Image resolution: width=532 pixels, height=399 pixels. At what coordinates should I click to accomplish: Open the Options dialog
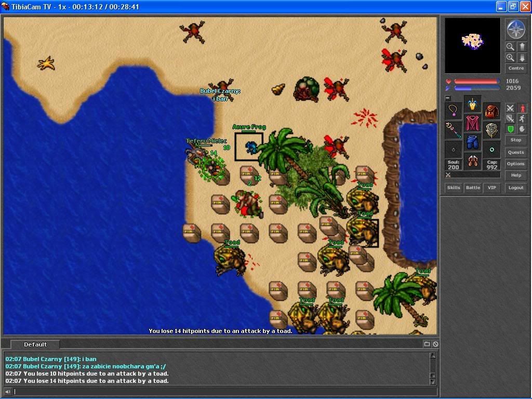[x=516, y=164]
